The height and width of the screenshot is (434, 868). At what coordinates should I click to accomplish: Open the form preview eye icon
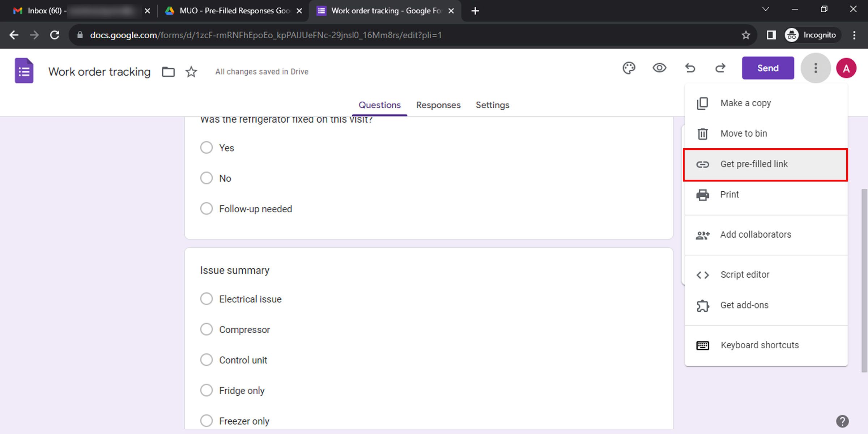[659, 68]
